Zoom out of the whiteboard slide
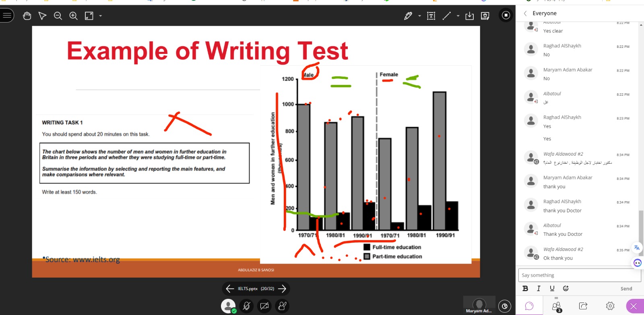The width and height of the screenshot is (644, 315). click(x=58, y=16)
